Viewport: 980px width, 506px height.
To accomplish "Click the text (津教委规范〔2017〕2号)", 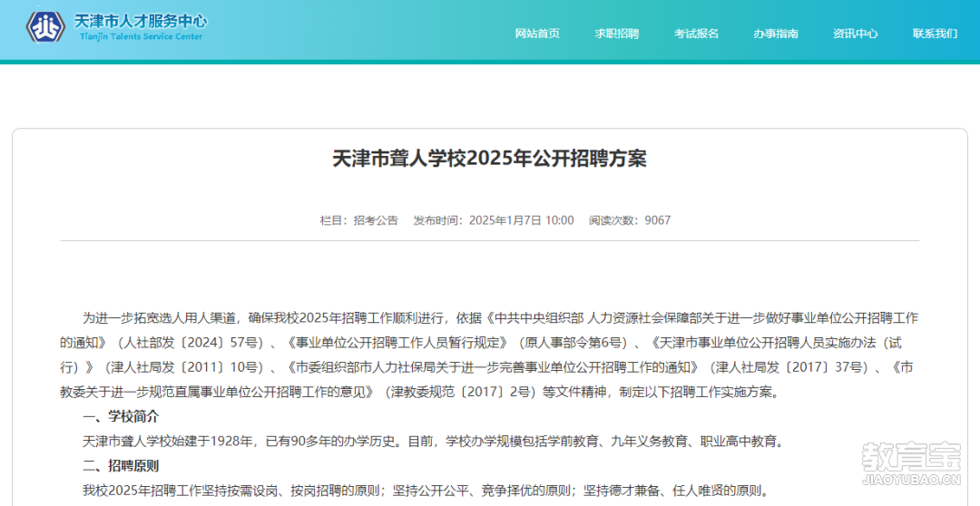I will (460, 393).
